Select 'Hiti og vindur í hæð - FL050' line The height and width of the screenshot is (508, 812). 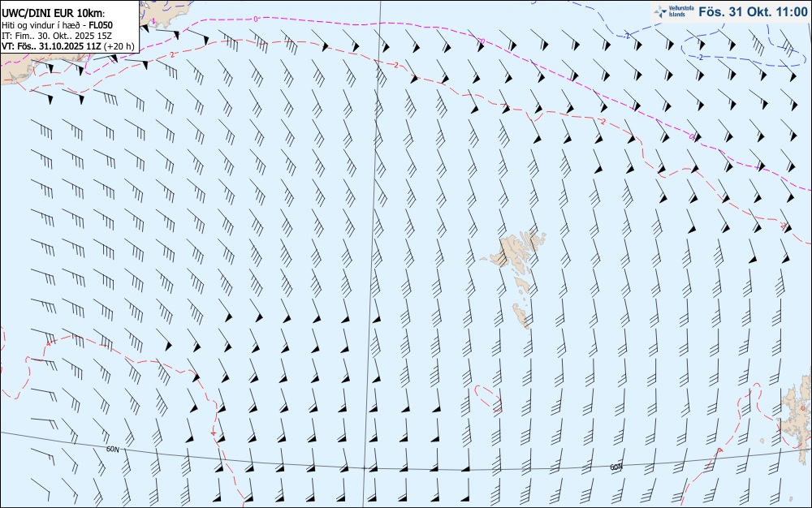tap(57, 25)
